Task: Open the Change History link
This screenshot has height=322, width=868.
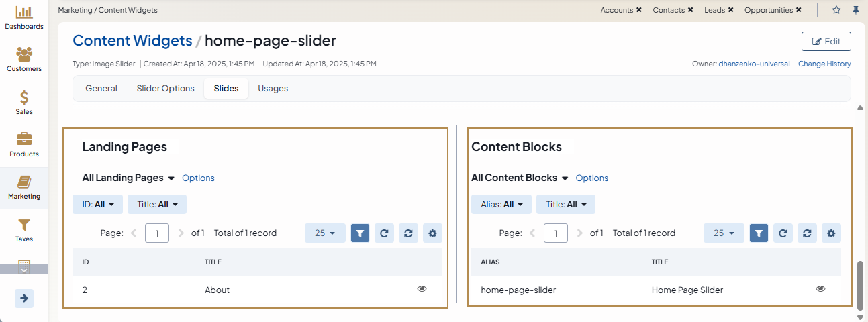Action: [x=824, y=64]
